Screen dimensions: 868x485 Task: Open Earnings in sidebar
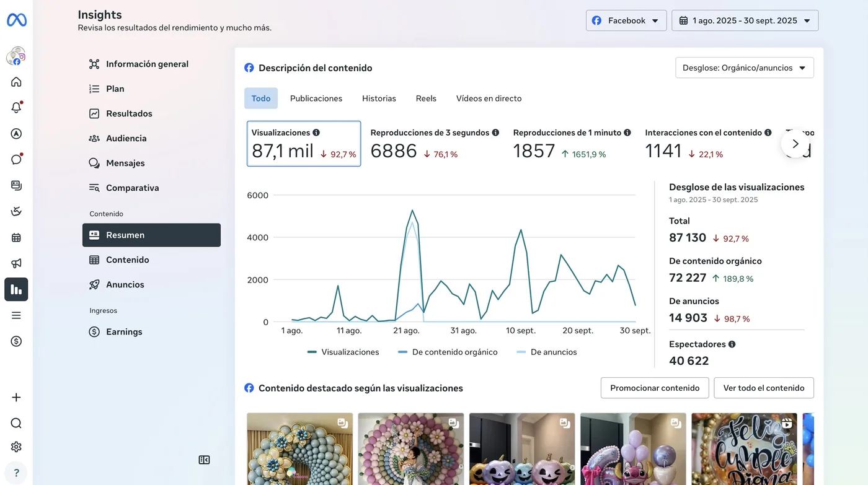coord(151,332)
